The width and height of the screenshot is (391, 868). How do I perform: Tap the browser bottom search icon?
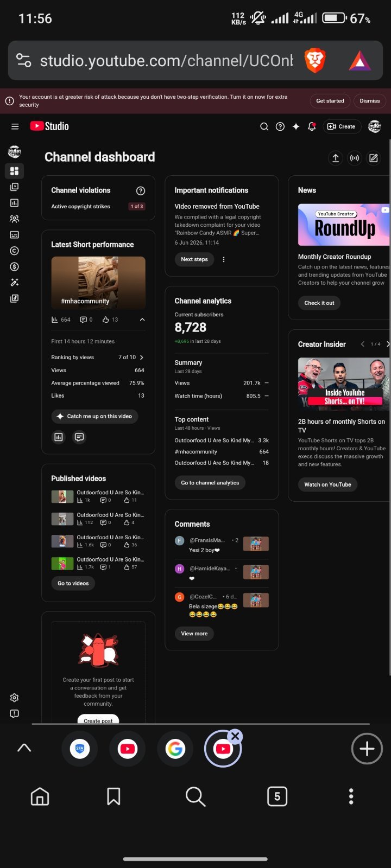click(195, 796)
